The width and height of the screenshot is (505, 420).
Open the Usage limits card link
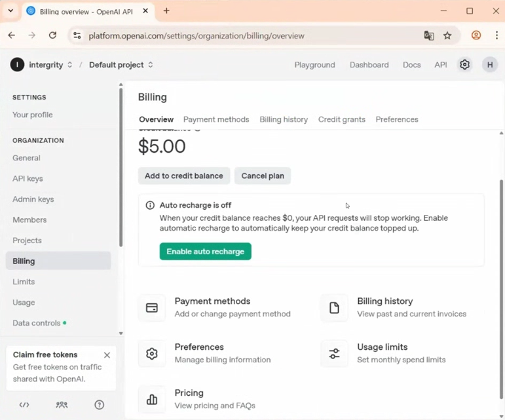pos(383,354)
